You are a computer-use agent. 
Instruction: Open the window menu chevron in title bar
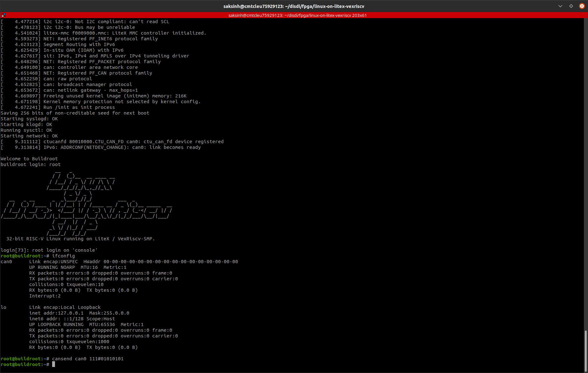point(560,6)
